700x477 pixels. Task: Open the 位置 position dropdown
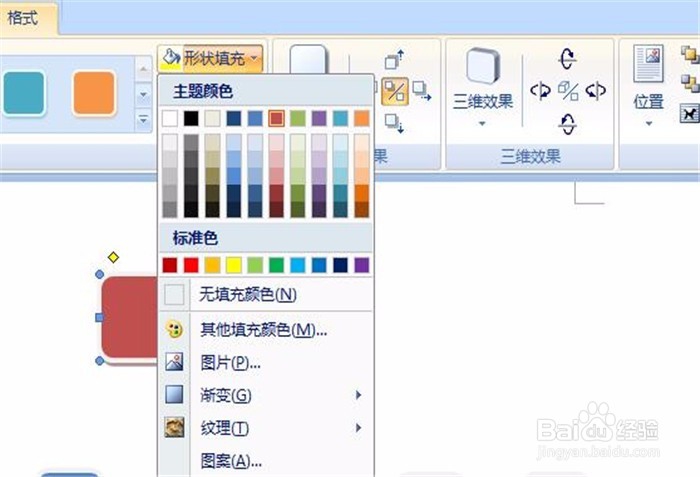point(649,86)
